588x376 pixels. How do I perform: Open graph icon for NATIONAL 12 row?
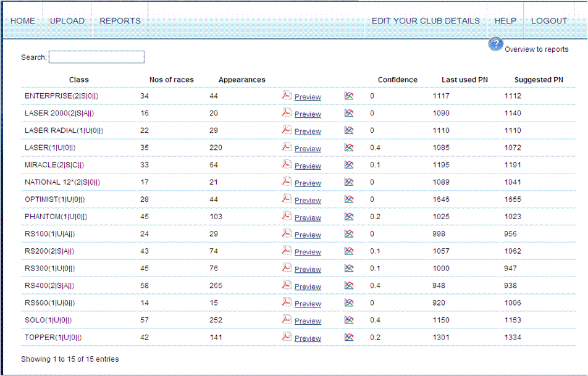coord(349,182)
